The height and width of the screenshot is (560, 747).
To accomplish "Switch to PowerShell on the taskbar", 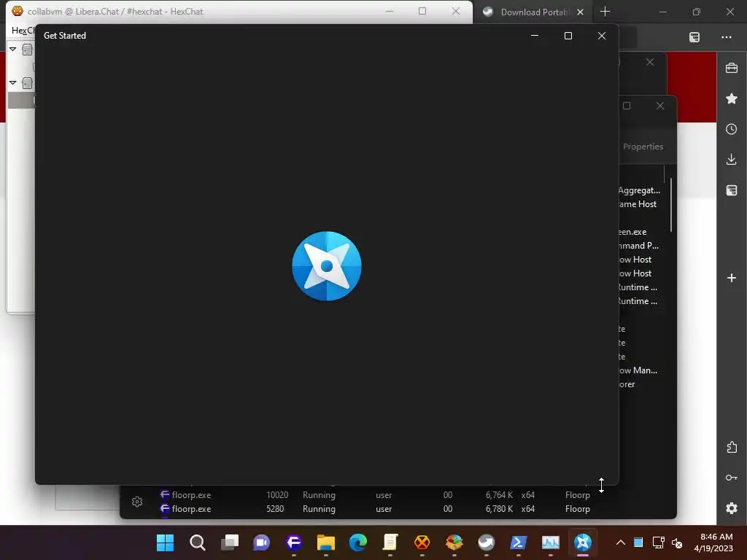I will pyautogui.click(x=519, y=542).
